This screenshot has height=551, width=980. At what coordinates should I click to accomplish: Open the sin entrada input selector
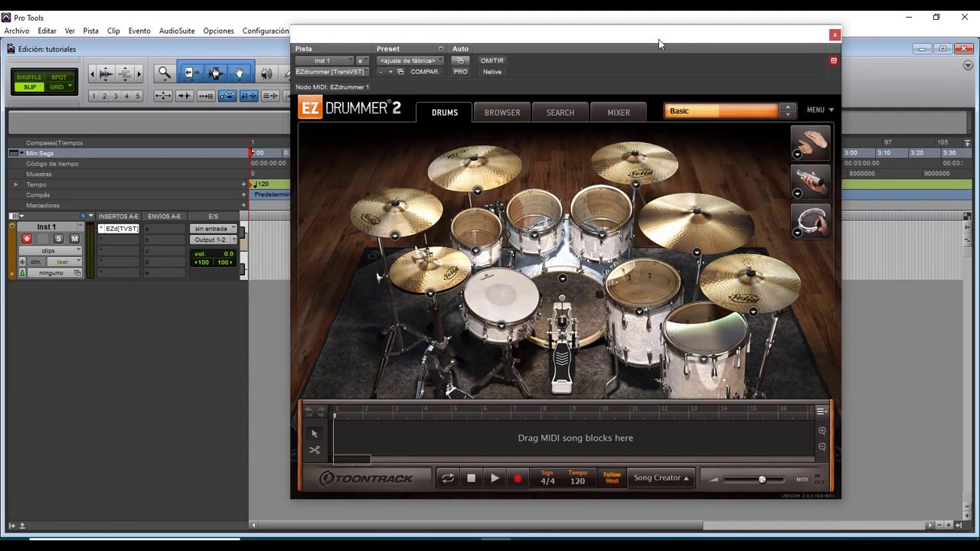pos(214,228)
